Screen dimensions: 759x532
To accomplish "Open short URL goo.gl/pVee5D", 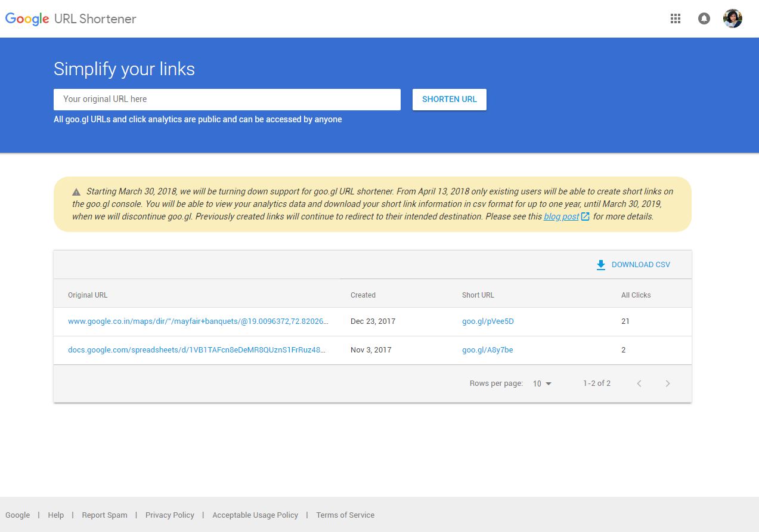I will 488,321.
